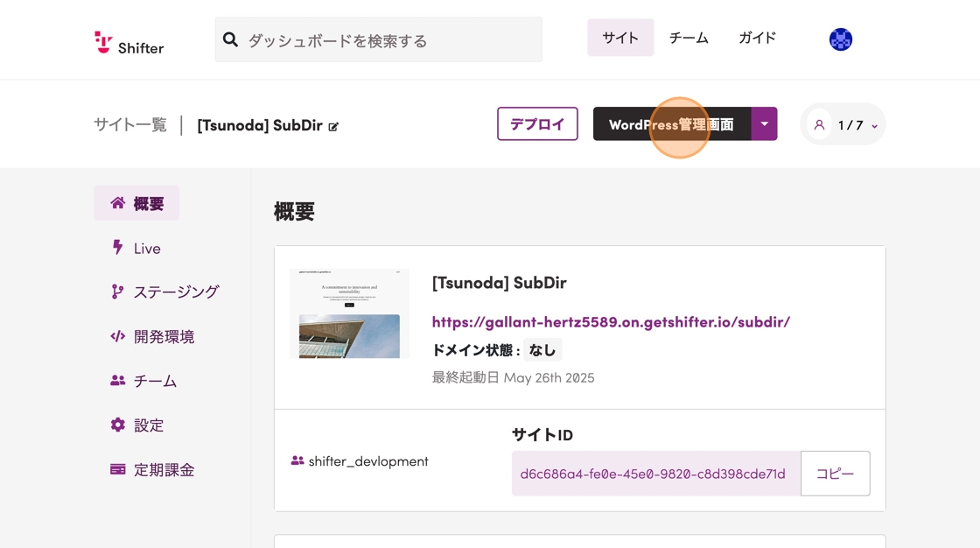The height and width of the screenshot is (548, 980).
Task: Click the サイトID heading
Action: click(x=542, y=435)
